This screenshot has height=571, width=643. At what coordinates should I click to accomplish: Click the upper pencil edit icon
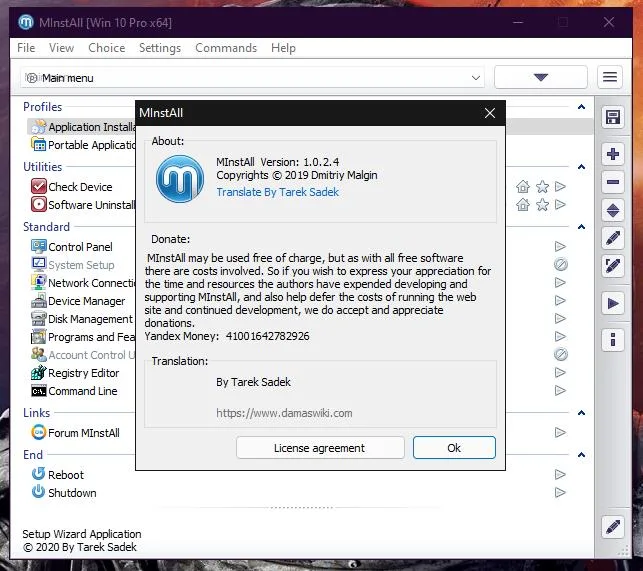pyautogui.click(x=613, y=238)
